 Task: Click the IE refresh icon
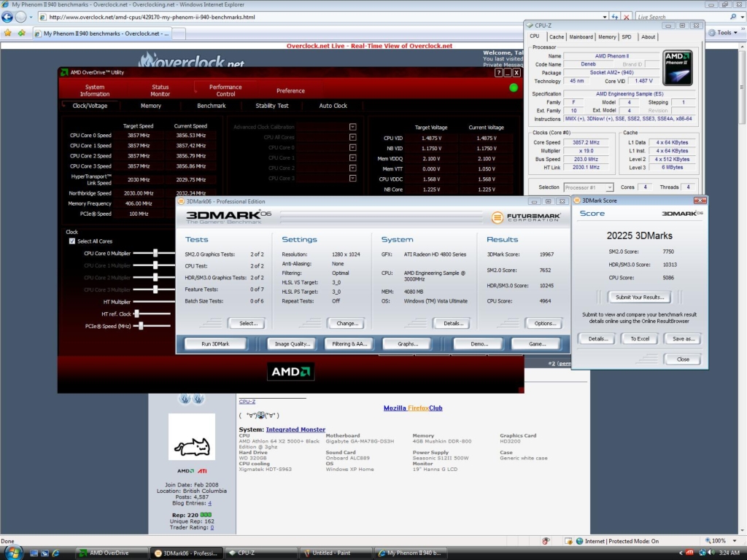point(614,17)
